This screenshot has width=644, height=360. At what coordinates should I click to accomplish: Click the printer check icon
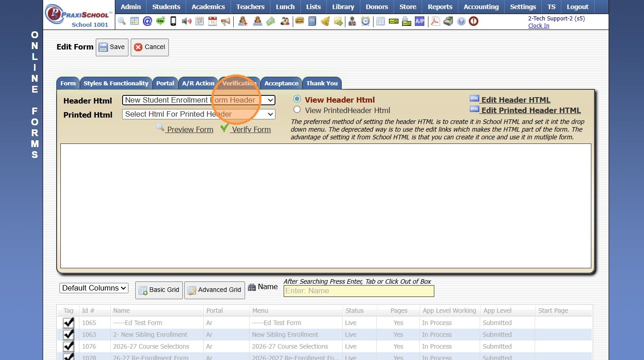pyautogui.click(x=407, y=21)
